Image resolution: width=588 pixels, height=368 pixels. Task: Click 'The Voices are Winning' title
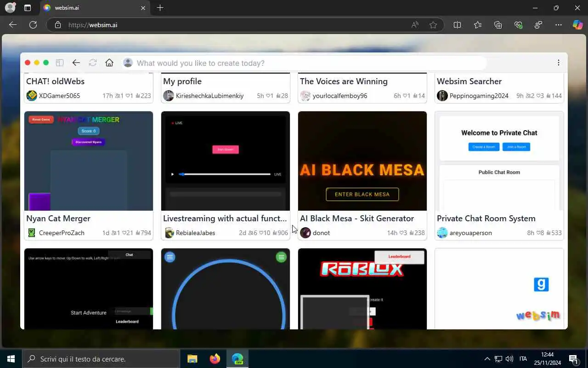click(344, 81)
